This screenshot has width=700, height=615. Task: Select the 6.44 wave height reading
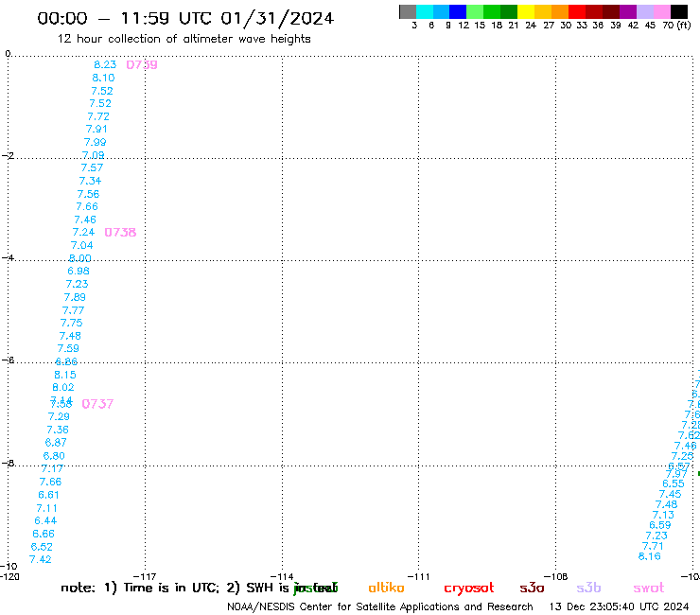pyautogui.click(x=45, y=520)
